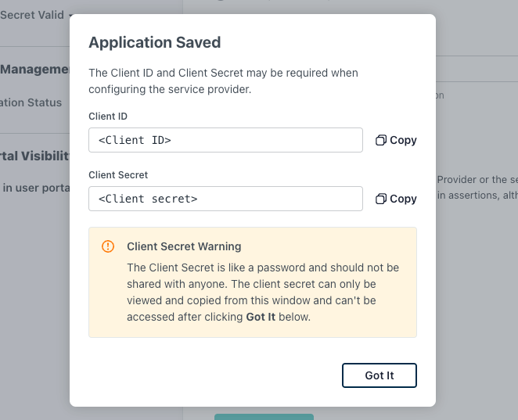This screenshot has height=420, width=518.
Task: Click the 'ation Status' text in background
Action: 31,102
